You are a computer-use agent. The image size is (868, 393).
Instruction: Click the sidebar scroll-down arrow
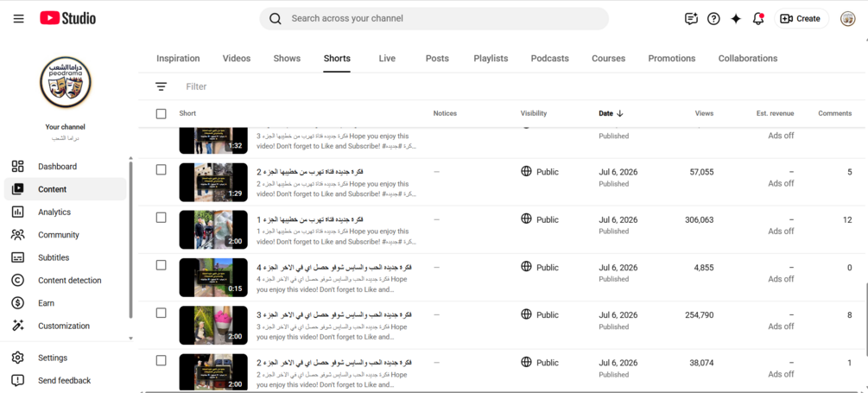(x=130, y=338)
